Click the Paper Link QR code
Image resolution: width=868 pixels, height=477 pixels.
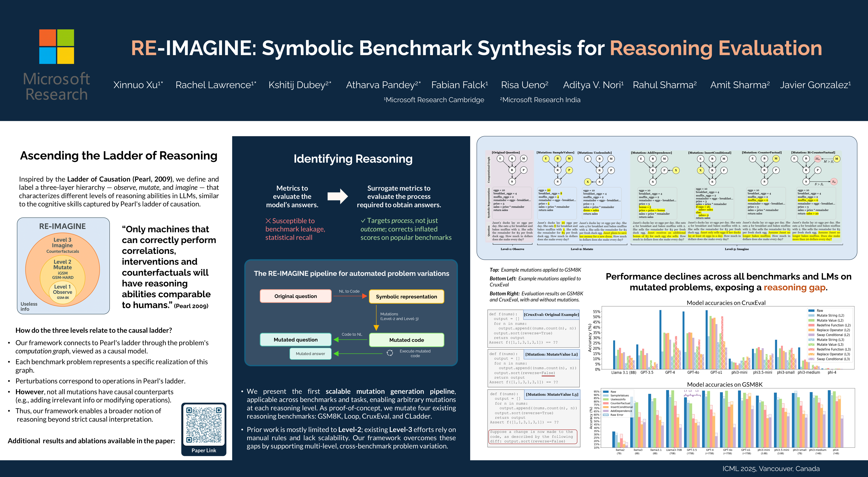coord(204,425)
